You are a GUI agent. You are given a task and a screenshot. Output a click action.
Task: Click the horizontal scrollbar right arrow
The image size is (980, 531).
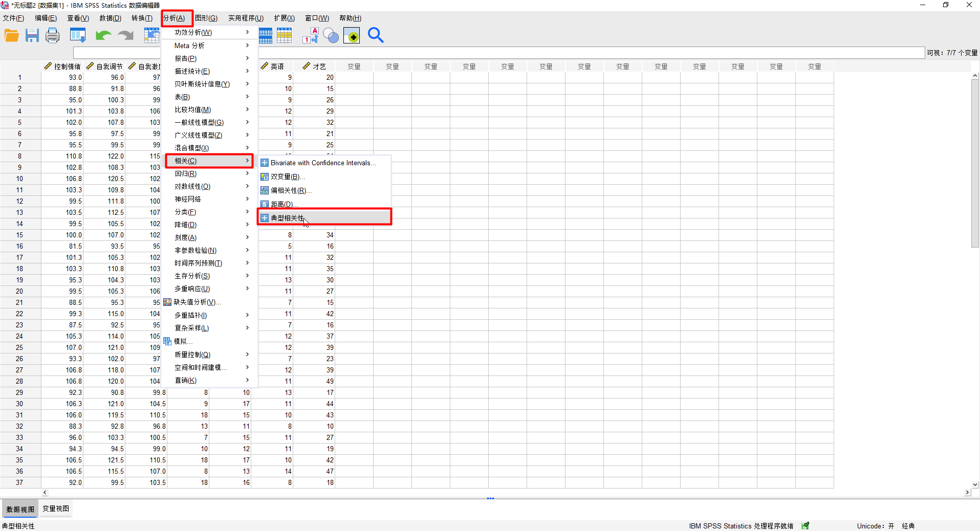[967, 493]
